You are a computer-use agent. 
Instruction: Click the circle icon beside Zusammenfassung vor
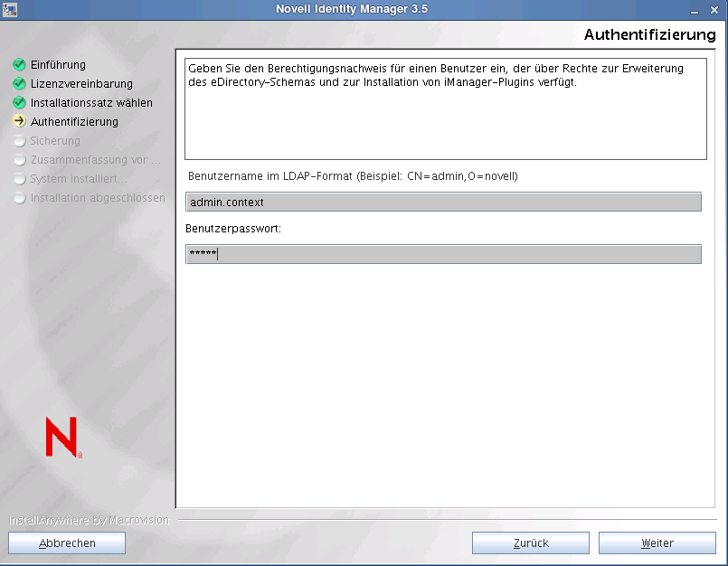19,160
